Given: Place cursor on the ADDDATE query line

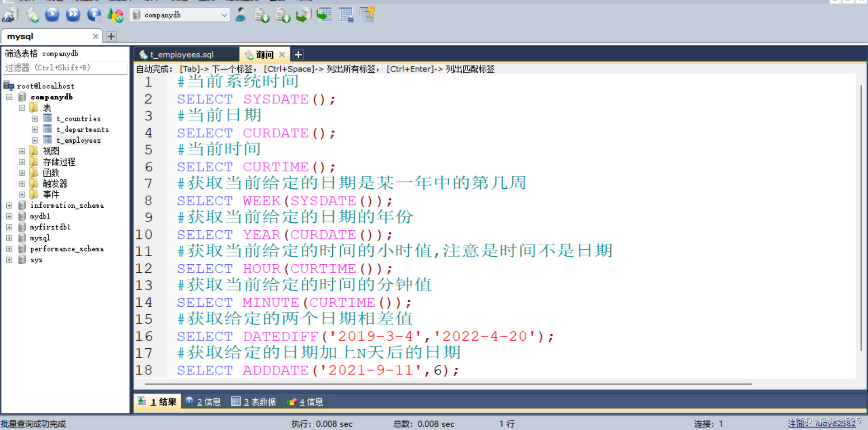Looking at the screenshot, I should coord(318,370).
